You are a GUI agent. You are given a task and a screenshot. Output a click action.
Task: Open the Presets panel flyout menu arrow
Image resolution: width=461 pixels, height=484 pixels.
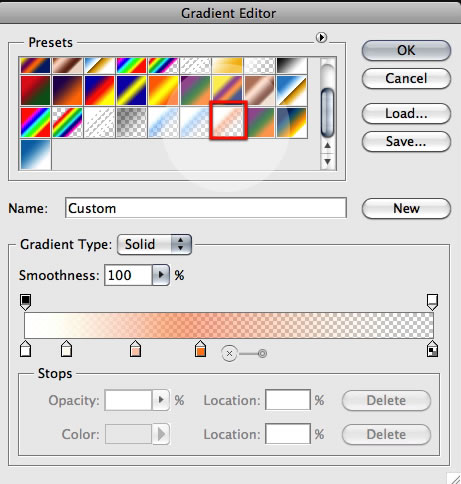click(x=321, y=38)
